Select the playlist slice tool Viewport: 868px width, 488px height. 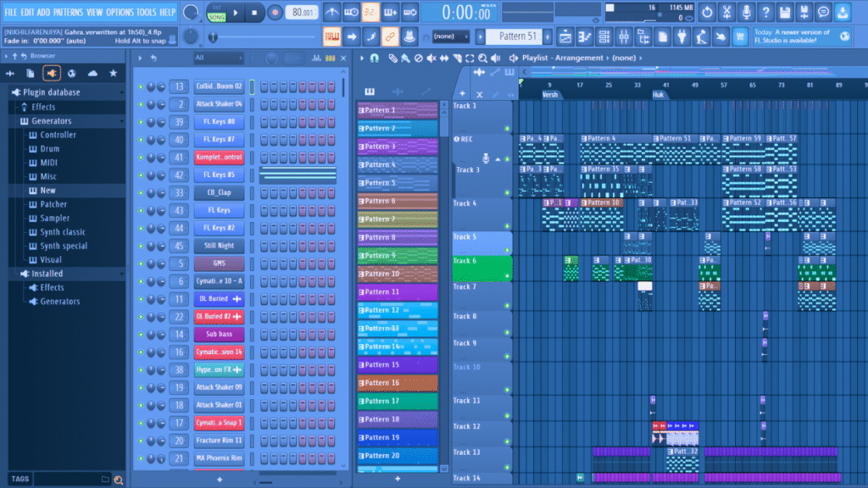pos(457,58)
